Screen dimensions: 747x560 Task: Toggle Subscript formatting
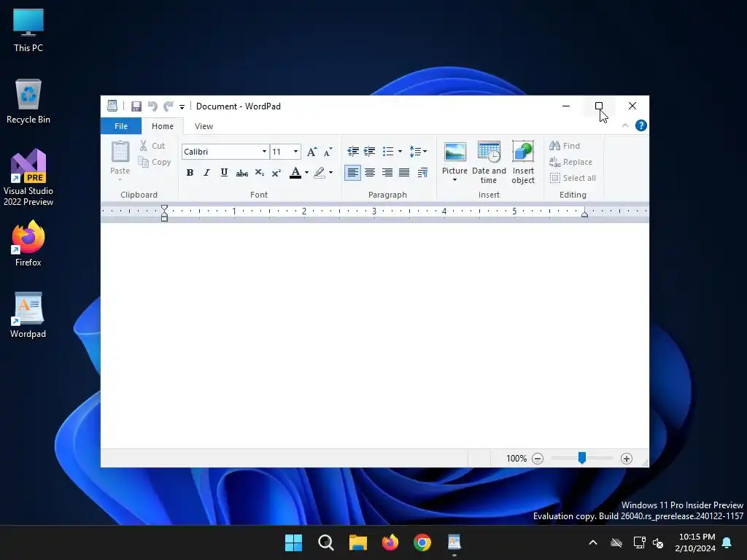coord(259,172)
